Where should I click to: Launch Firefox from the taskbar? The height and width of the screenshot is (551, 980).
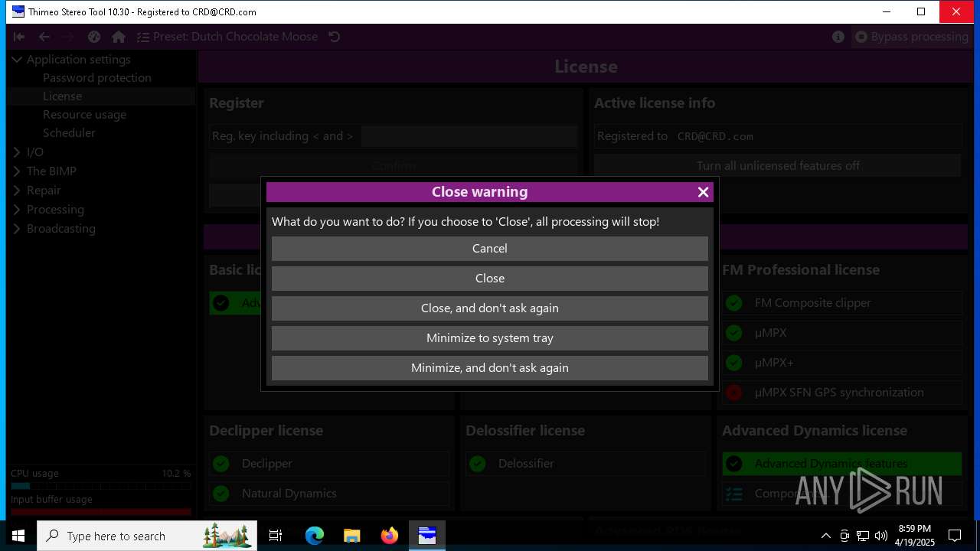point(389,536)
